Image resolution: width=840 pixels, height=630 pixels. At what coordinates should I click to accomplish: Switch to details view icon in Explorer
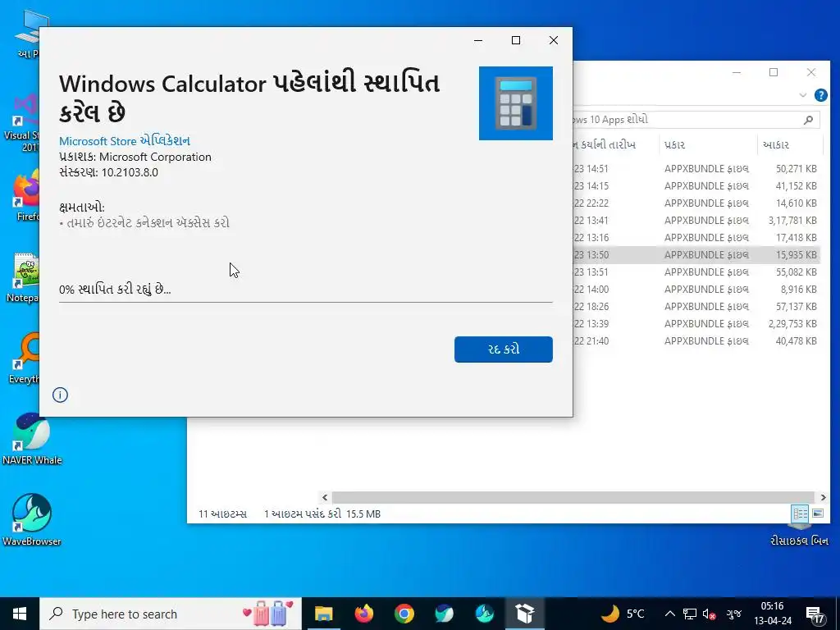coord(801,514)
